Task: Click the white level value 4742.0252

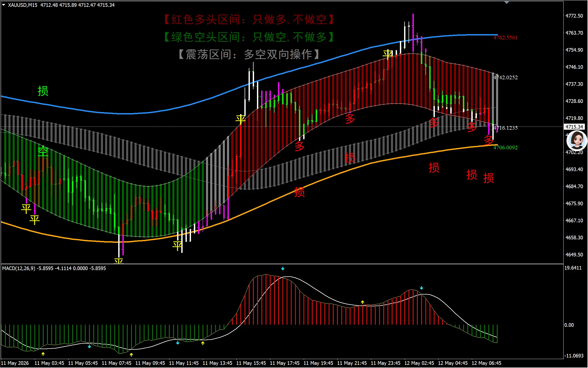Action: tap(506, 77)
